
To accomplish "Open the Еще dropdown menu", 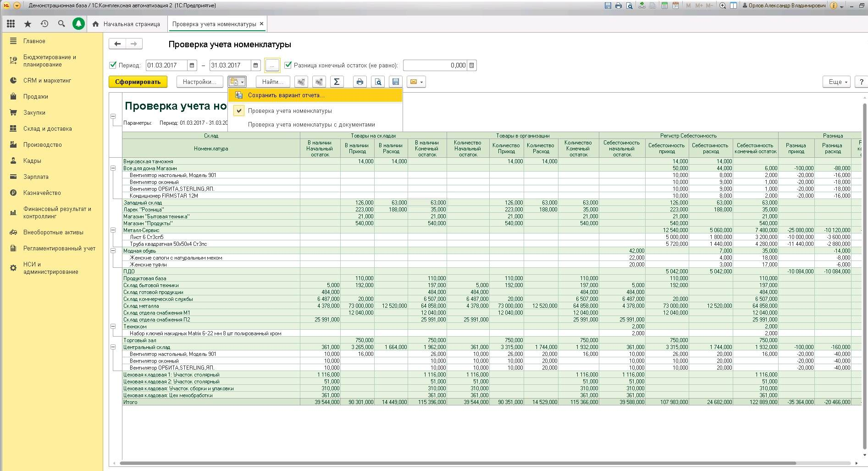I will click(x=837, y=82).
